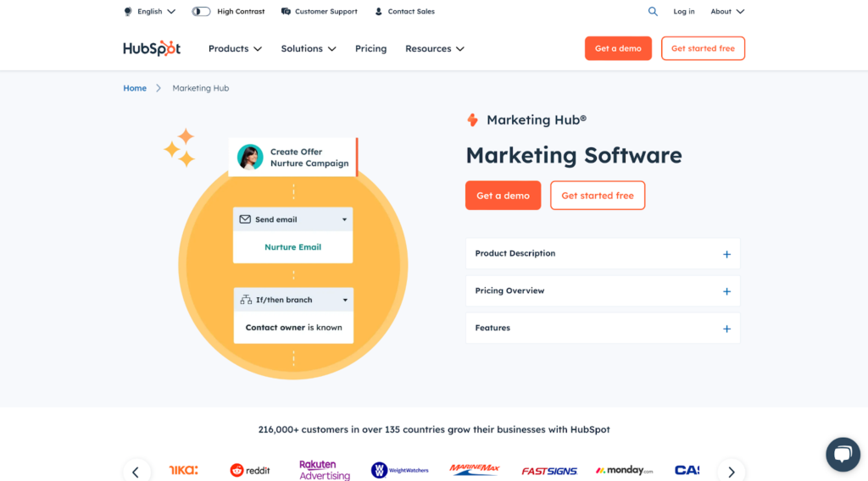
Task: Click the WeightWatchers logo
Action: (400, 471)
